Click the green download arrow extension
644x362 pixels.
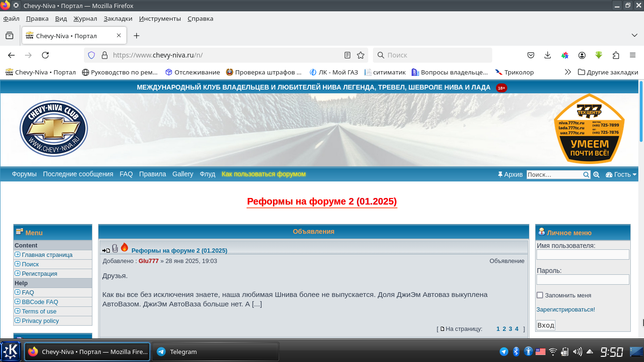click(x=599, y=55)
